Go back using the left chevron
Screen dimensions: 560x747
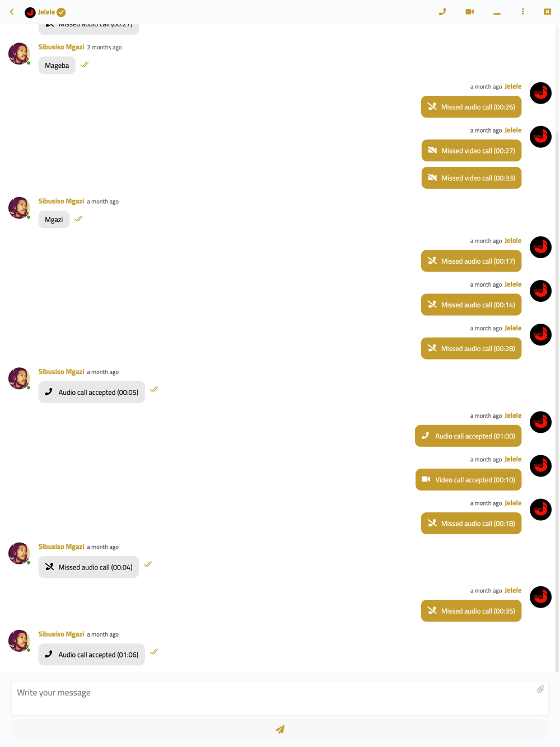(12, 12)
